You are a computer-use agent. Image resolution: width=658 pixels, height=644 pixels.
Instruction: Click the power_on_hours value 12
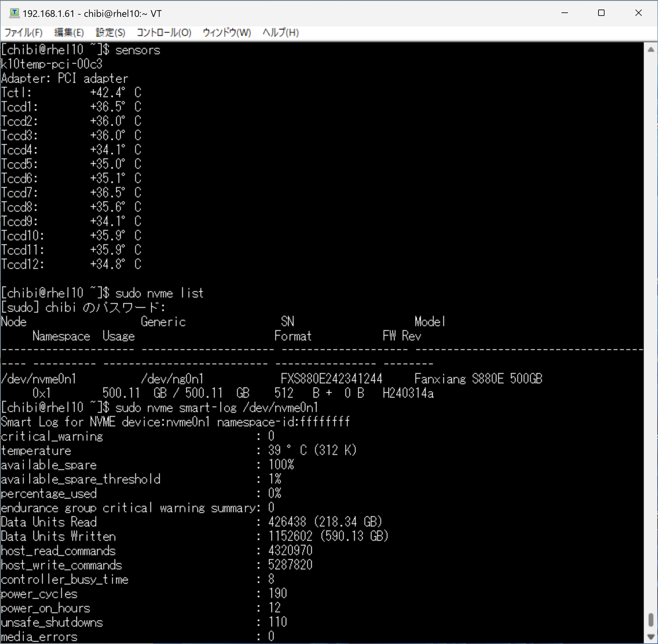coord(274,608)
